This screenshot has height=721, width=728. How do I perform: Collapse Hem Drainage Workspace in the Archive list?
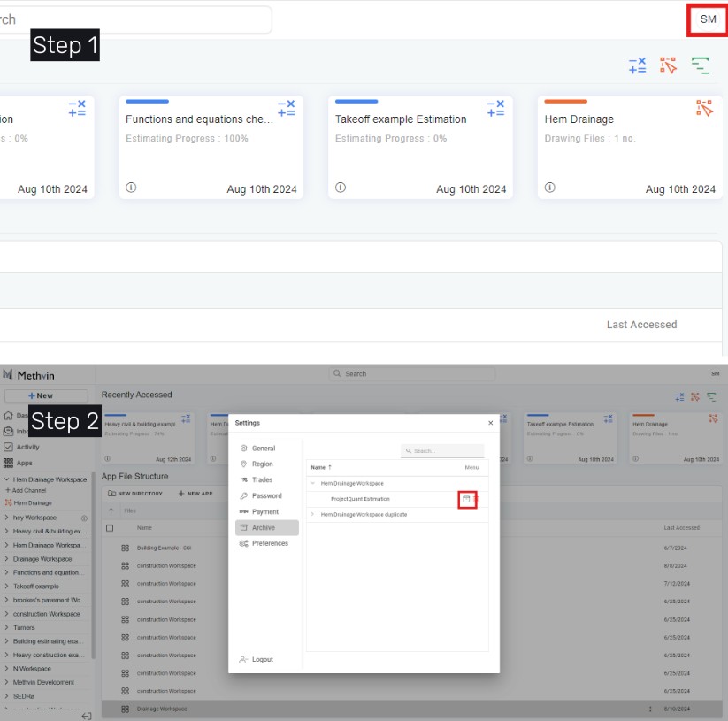[312, 484]
